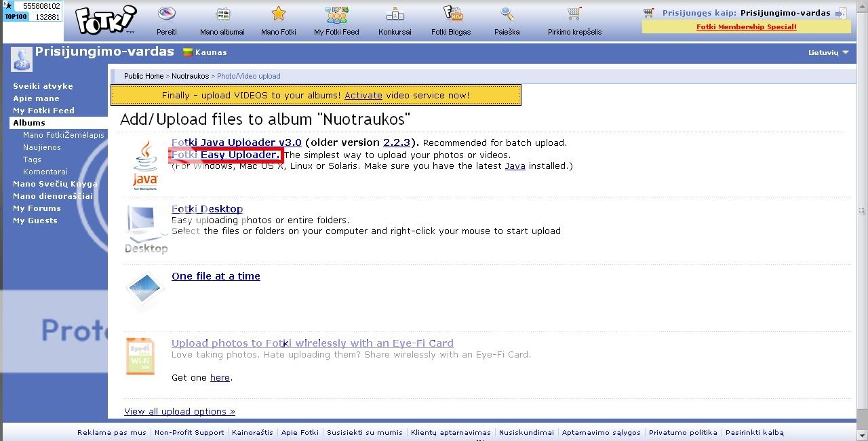Click the Java logo icon
Image resolution: width=868 pixels, height=441 pixels.
pos(145,164)
